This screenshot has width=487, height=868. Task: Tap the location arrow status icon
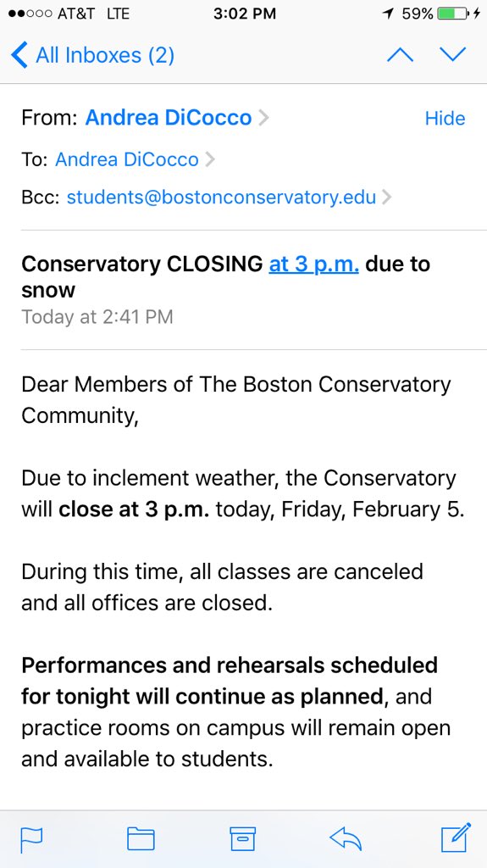[x=389, y=14]
